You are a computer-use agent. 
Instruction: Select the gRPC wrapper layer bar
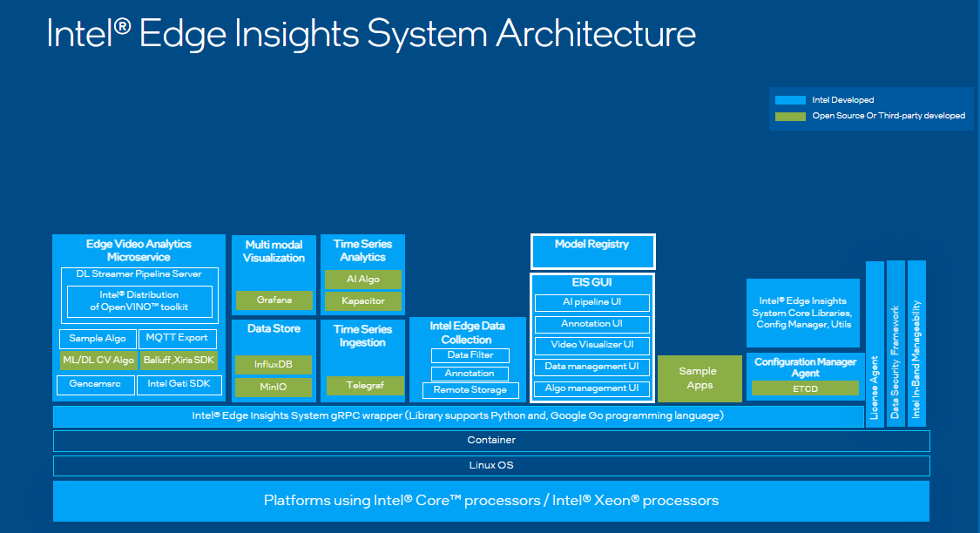click(x=458, y=416)
